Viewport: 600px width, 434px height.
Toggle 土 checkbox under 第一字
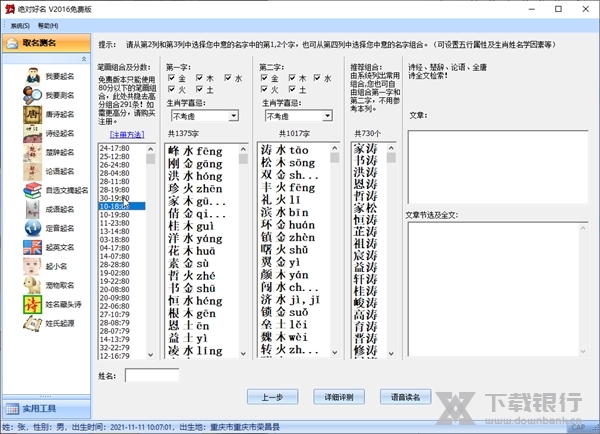pyautogui.click(x=199, y=89)
